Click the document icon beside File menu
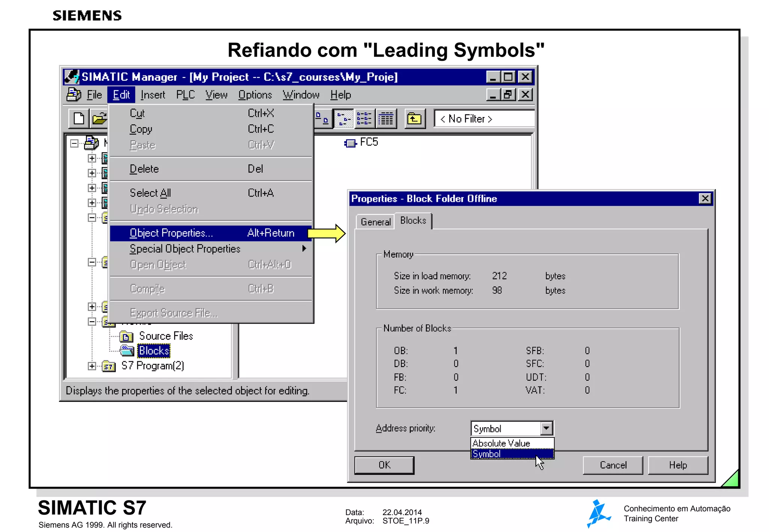 tap(74, 95)
